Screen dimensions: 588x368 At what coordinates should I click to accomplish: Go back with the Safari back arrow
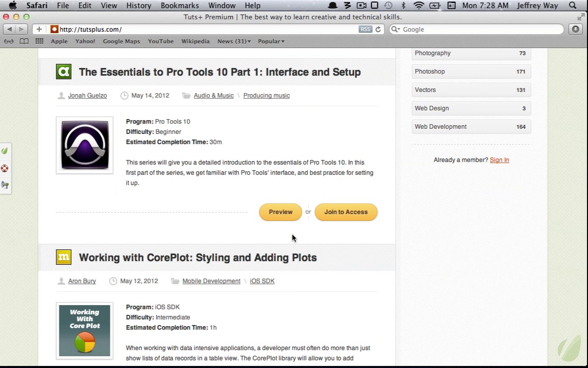point(9,29)
